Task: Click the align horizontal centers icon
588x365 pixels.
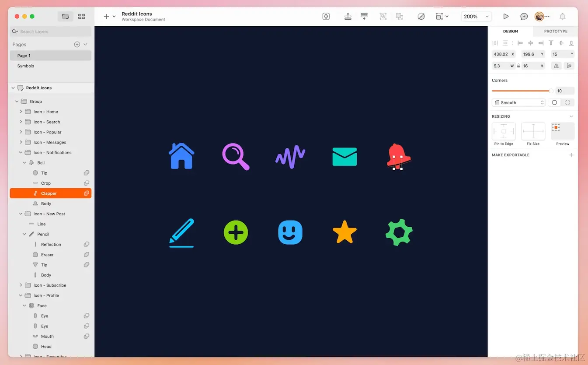Action: pyautogui.click(x=531, y=43)
